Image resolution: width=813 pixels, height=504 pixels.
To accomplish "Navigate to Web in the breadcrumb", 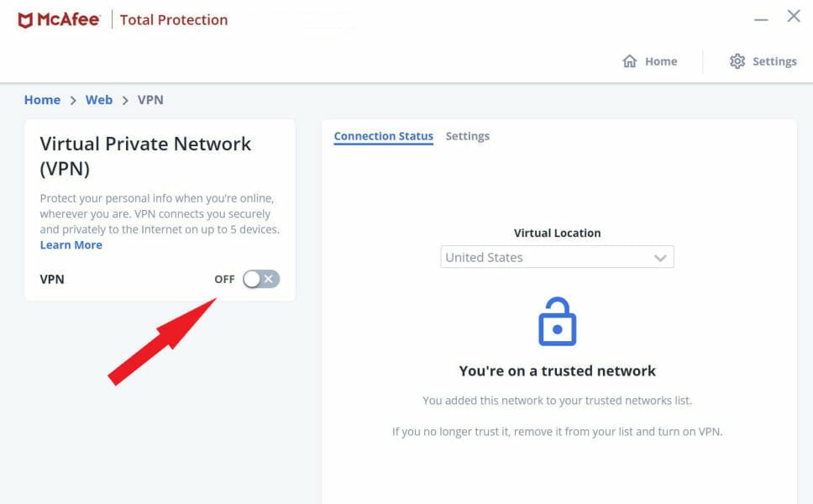I will click(x=99, y=100).
